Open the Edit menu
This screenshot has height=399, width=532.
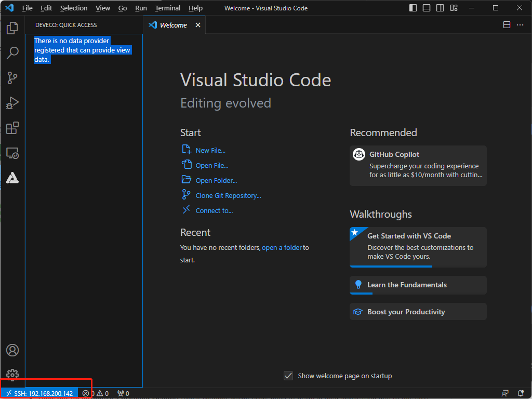(x=46, y=8)
